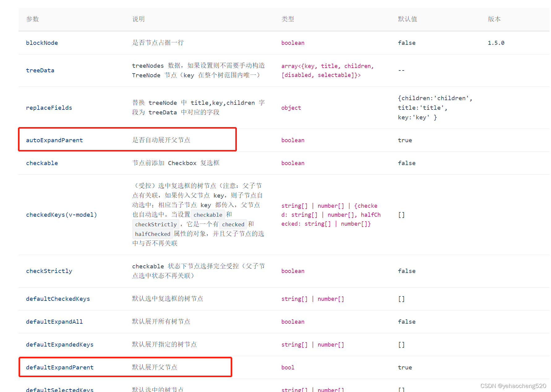Viewport: 551px width, 392px height.
Task: Click the checkStrictly row description text
Action: pyautogui.click(x=199, y=271)
